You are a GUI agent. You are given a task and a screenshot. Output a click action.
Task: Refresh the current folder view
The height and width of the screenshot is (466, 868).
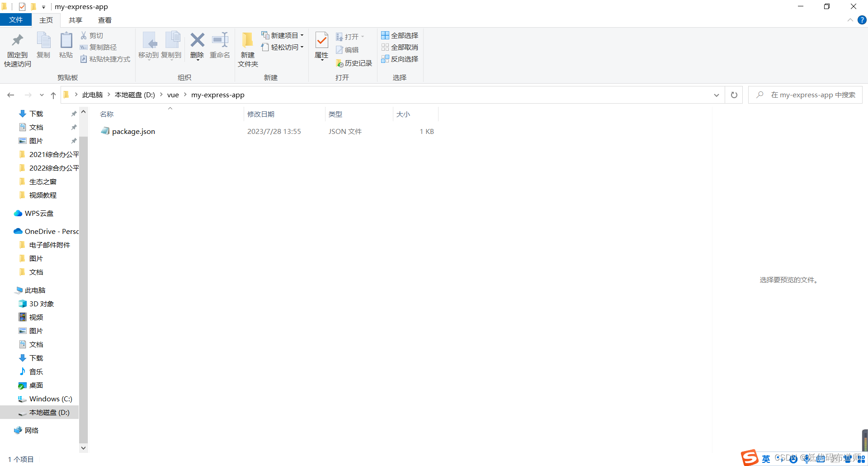tap(734, 95)
